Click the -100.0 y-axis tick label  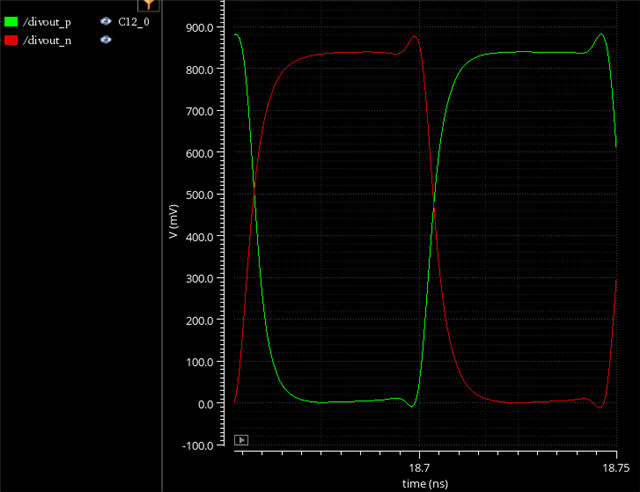tap(198, 446)
